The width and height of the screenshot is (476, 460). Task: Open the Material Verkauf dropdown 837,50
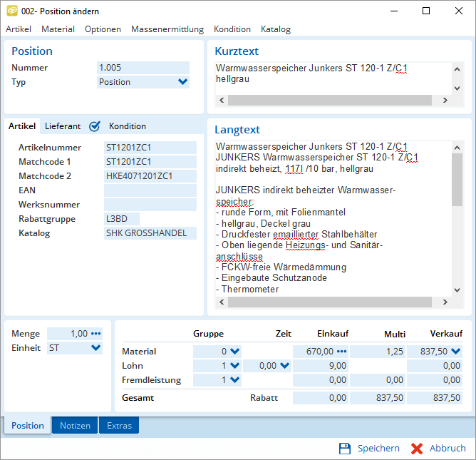pyautogui.click(x=456, y=351)
